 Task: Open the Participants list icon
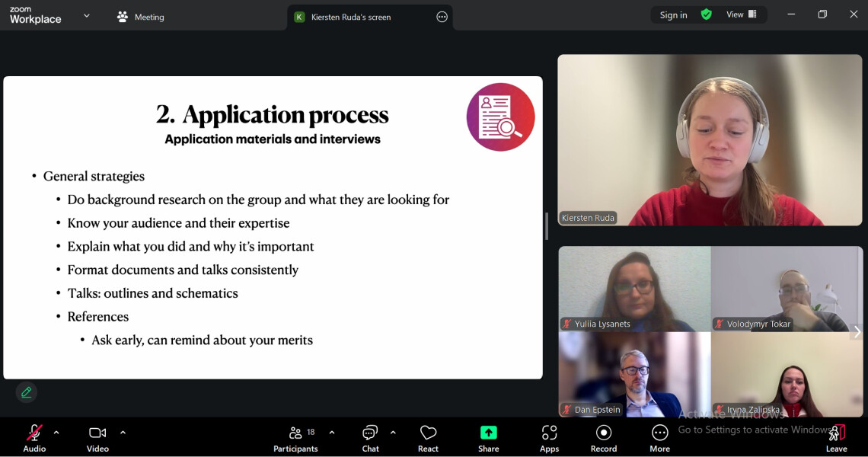point(296,433)
